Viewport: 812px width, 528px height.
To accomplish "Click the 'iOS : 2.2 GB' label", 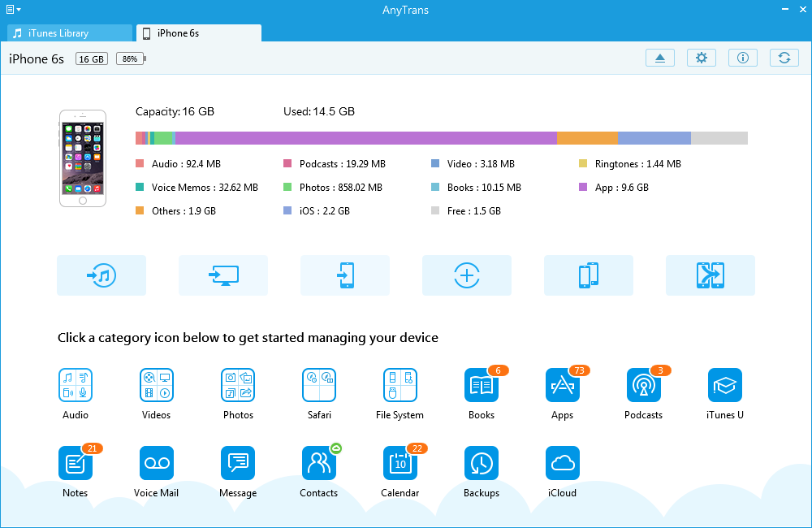I will coord(324,211).
